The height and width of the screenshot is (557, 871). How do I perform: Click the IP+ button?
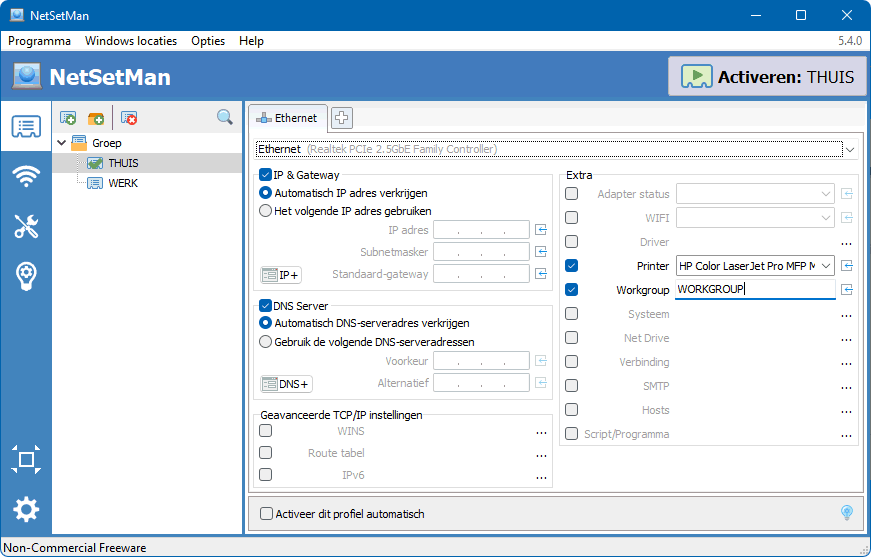(281, 275)
